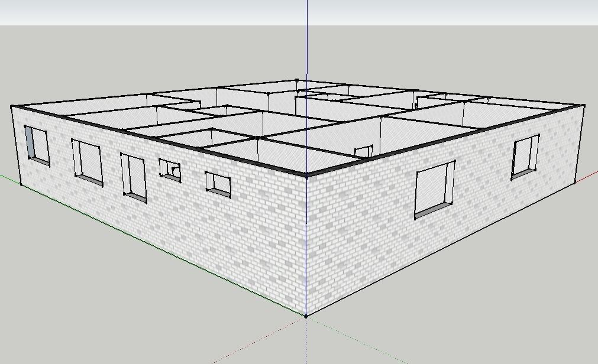Image resolution: width=598 pixels, height=364 pixels.
Task: Click the axes origin at building's bottom corner
Action: (306, 316)
